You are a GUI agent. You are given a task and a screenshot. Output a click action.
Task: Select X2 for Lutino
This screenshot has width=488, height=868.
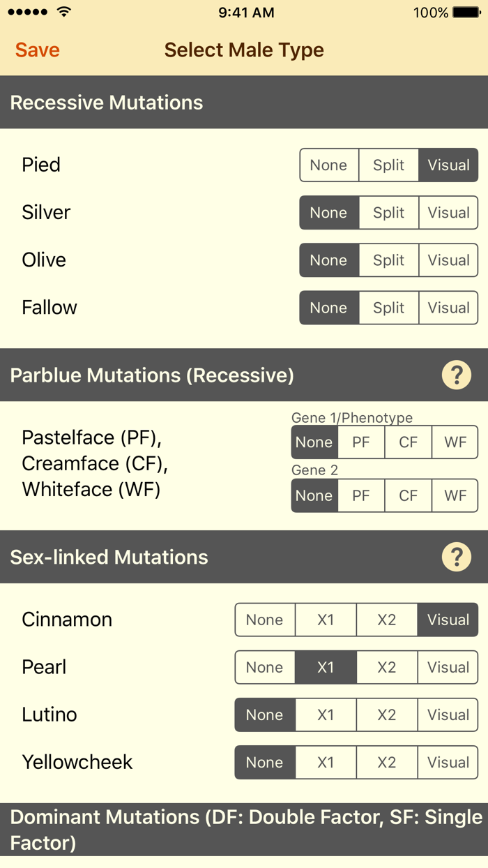387,714
